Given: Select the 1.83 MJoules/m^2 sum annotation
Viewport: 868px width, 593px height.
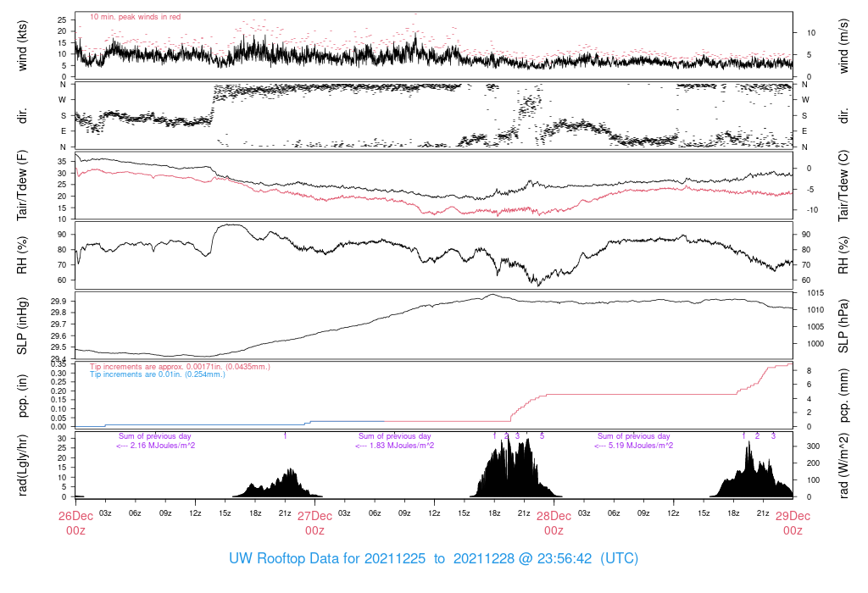Looking at the screenshot, I should point(394,445).
